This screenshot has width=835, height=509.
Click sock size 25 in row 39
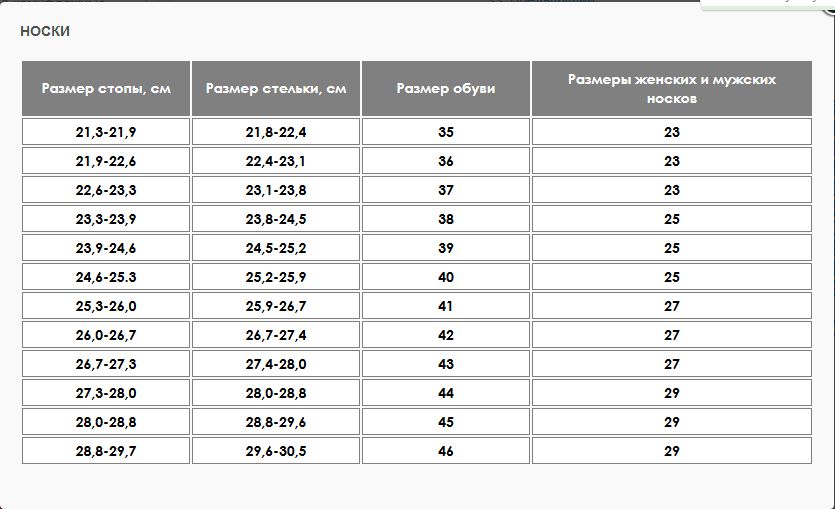[672, 248]
